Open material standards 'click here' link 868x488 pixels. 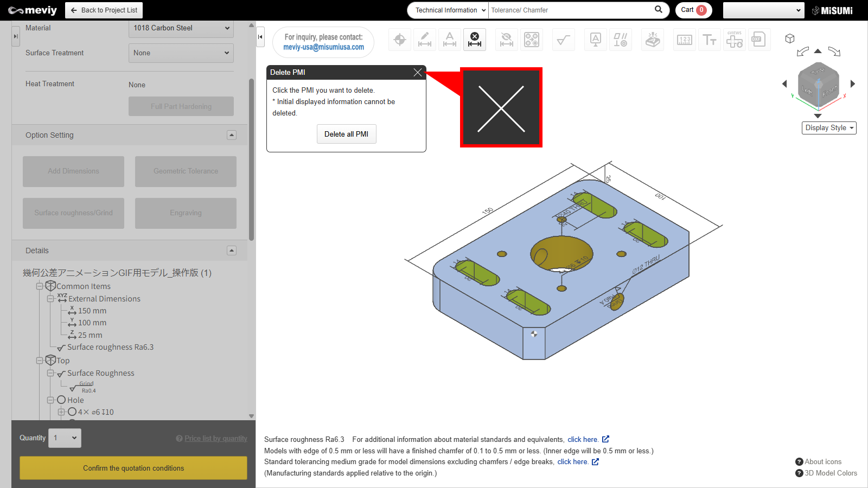click(583, 440)
